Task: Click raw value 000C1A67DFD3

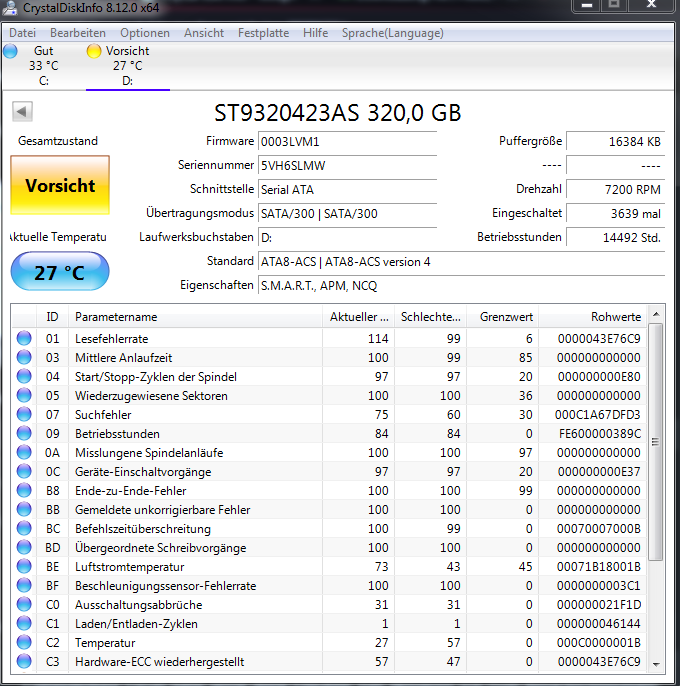Action: 597,415
